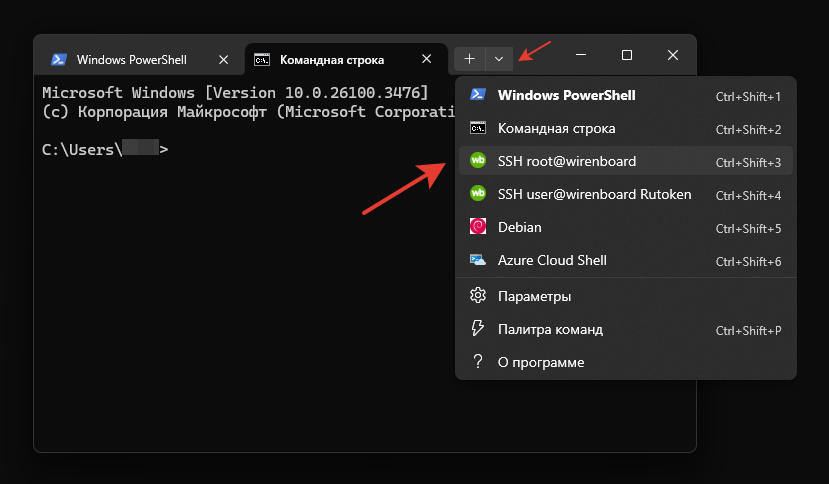Click the cmd icon on Командная строка tab
This screenshot has width=829, height=484.
click(x=262, y=60)
